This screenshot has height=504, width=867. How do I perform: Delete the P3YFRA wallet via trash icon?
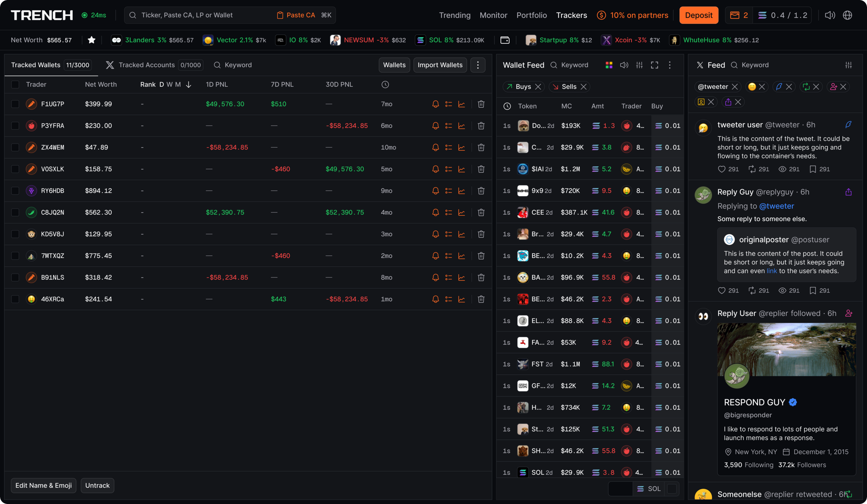click(481, 126)
